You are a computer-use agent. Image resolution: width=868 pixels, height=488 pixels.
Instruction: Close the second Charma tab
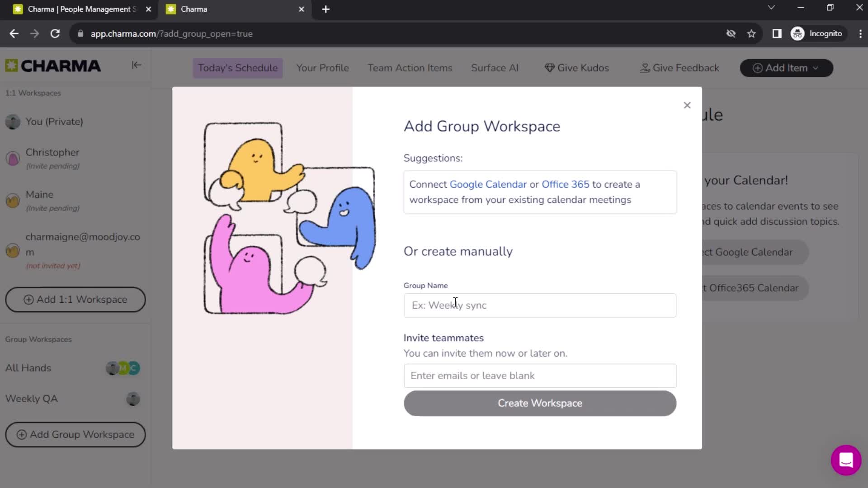pyautogui.click(x=302, y=9)
